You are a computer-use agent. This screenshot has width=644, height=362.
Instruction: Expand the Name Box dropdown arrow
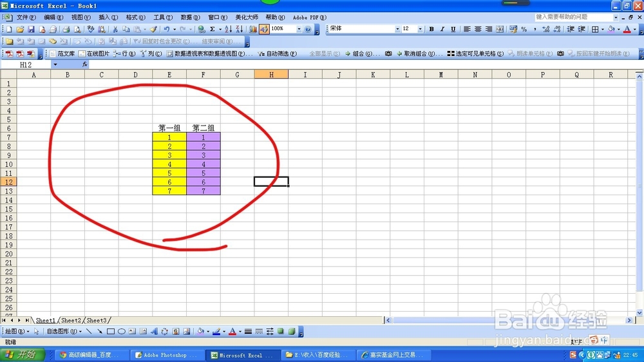(55, 64)
